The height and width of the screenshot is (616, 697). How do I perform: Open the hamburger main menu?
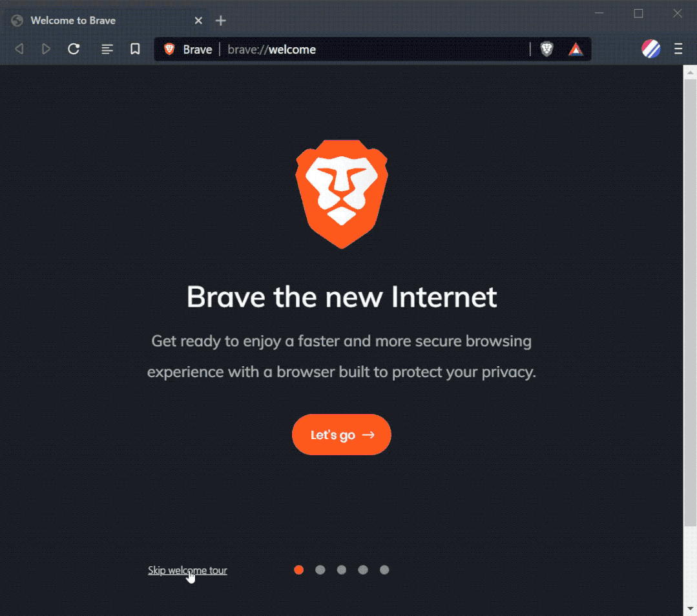click(x=678, y=49)
